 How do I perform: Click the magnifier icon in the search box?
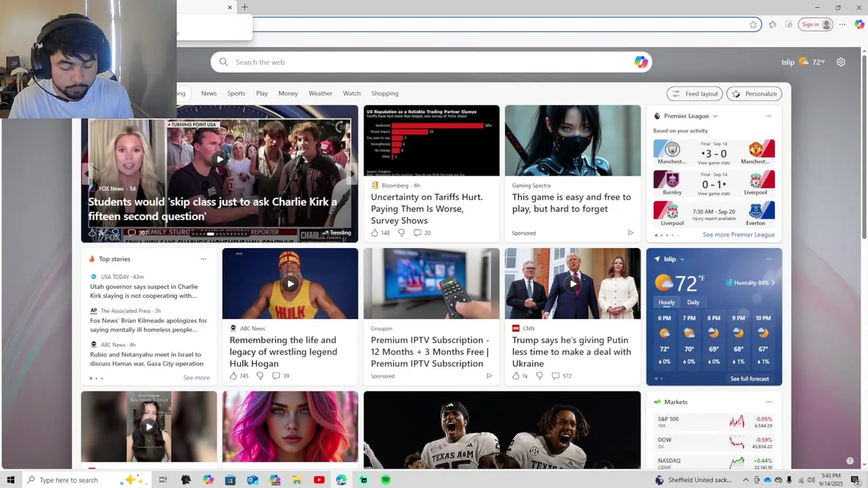tap(223, 62)
